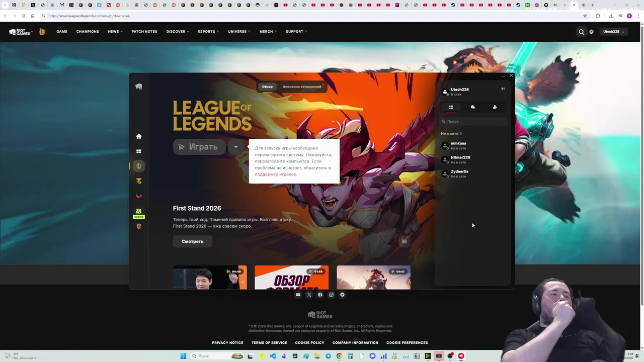Image resolution: width=644 pixels, height=362 pixels.
Task: Open the Riot Client home icon
Action: point(139,136)
